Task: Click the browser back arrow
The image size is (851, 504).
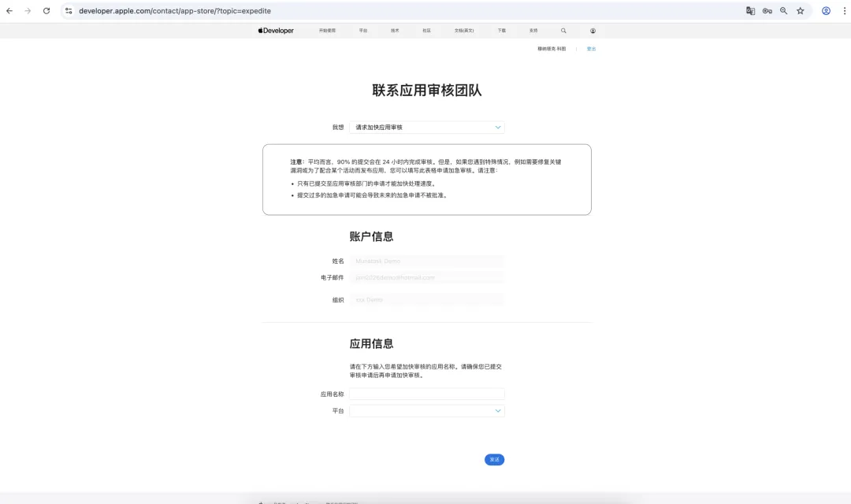Action: [x=9, y=11]
